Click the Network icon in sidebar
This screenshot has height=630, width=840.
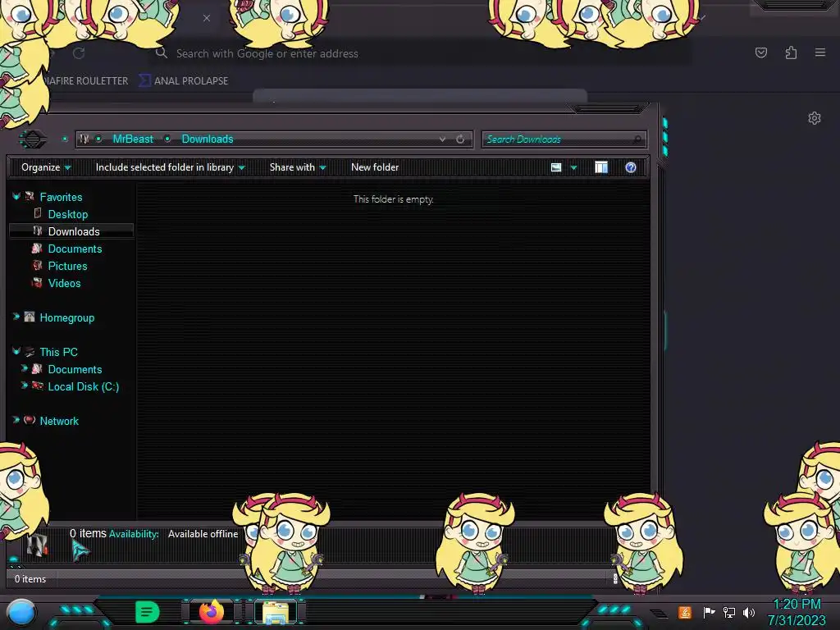(30, 420)
